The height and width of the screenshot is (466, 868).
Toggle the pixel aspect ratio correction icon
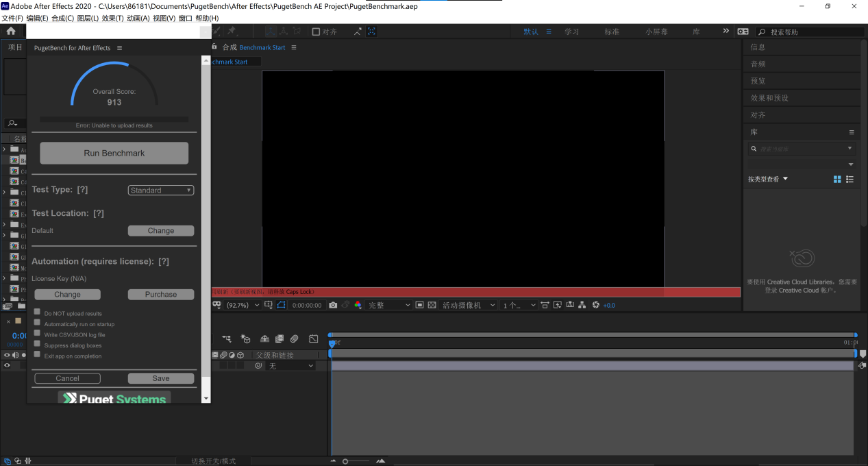(x=545, y=305)
